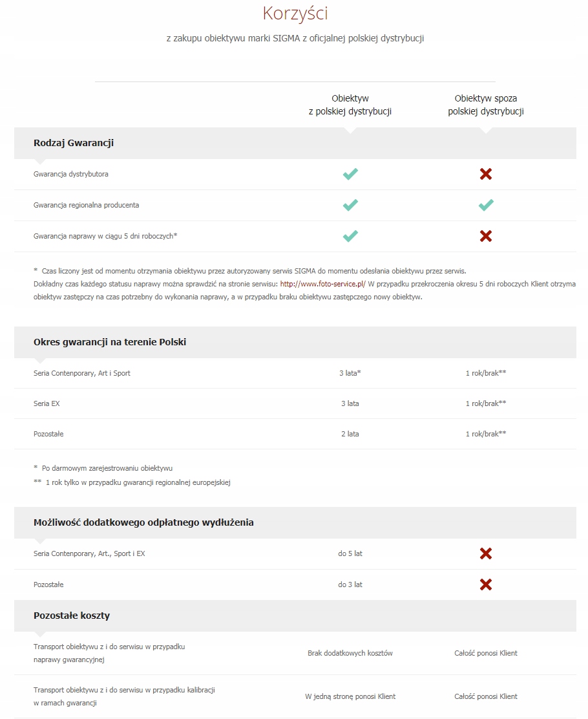This screenshot has height=719, width=588.
Task: Click Obiektyw z polskiej dystrybucji column header
Action: click(x=350, y=105)
